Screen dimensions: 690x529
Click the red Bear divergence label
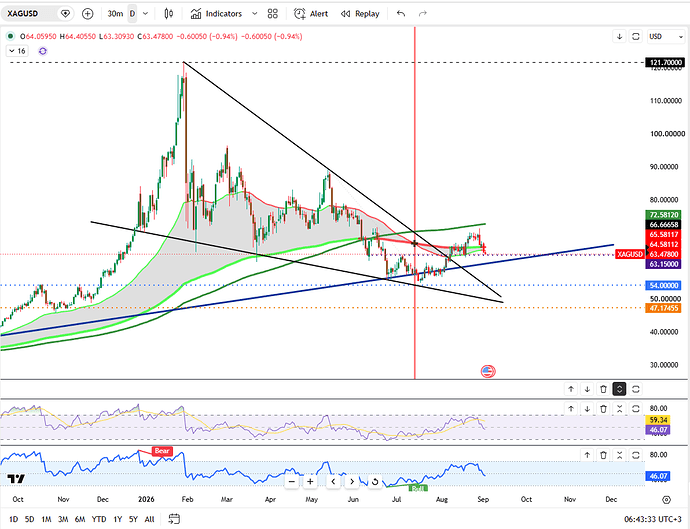click(162, 451)
